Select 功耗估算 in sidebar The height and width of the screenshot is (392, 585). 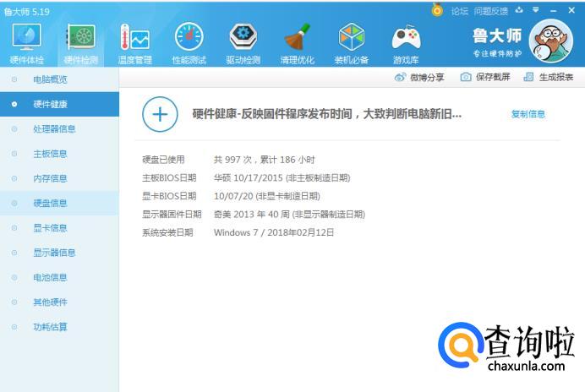pyautogui.click(x=59, y=327)
